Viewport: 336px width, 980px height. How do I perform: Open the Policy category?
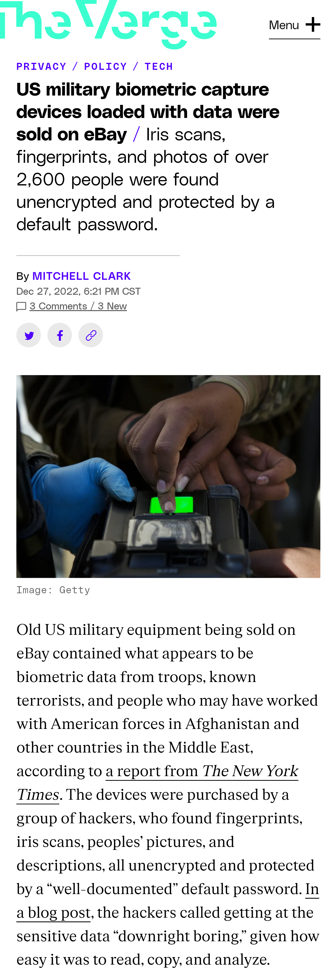pyautogui.click(x=105, y=67)
